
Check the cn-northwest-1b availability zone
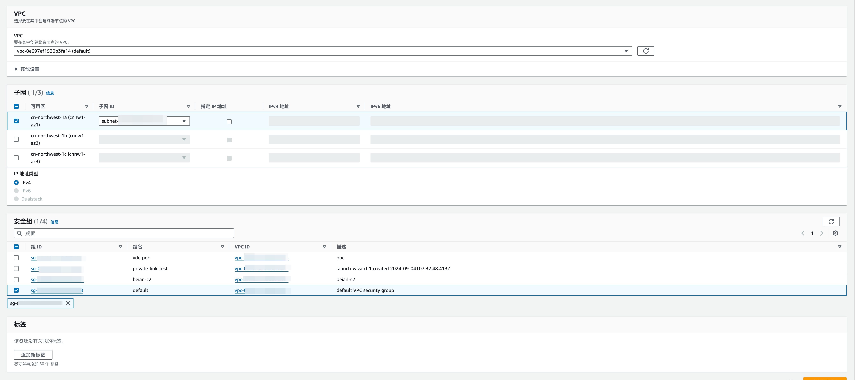coord(16,139)
